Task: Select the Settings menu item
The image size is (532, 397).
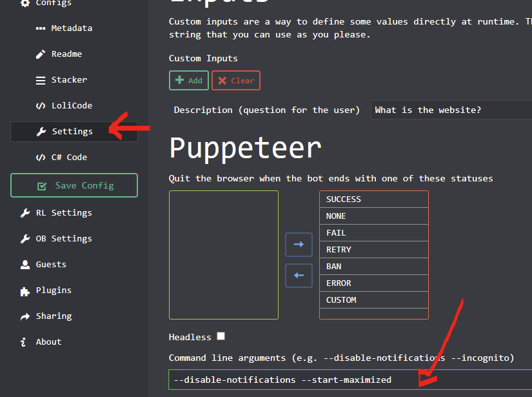Action: tap(74, 132)
